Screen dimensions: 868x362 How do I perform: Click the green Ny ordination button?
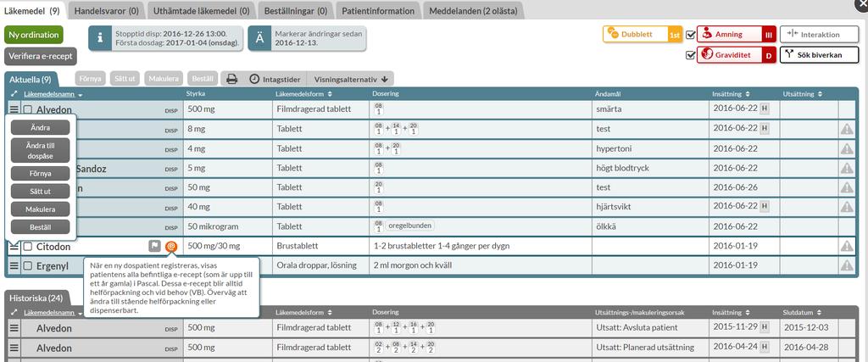(34, 35)
